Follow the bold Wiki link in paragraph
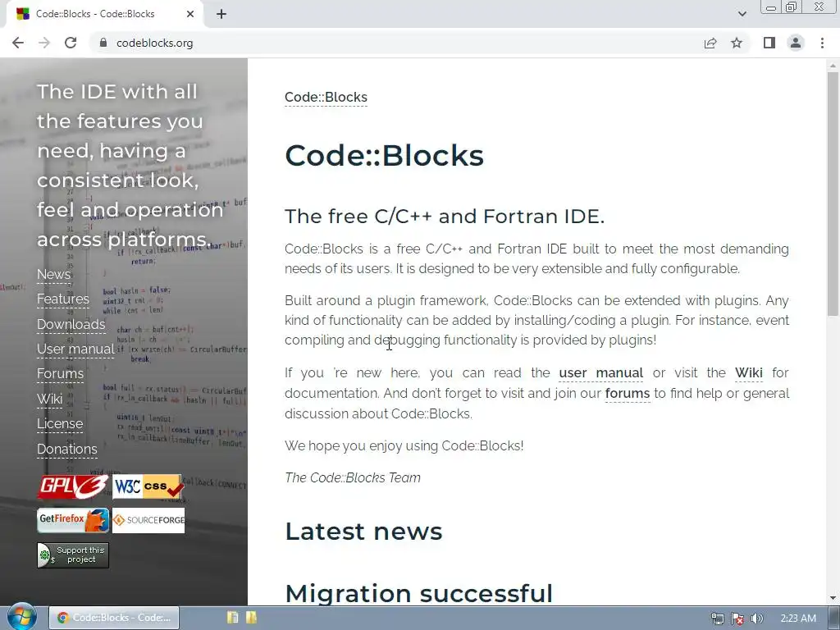Viewport: 840px width, 630px height. pos(748,373)
